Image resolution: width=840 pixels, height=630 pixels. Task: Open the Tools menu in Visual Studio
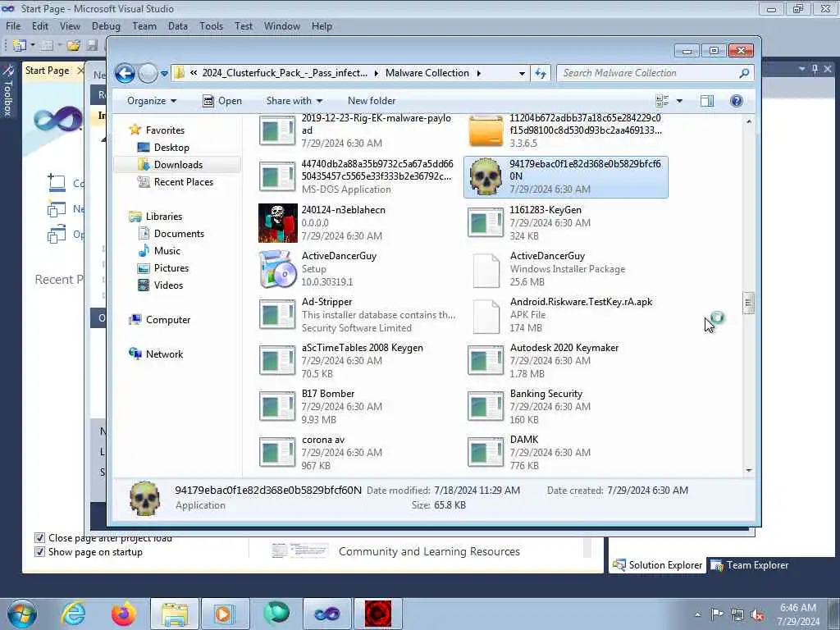(x=211, y=25)
